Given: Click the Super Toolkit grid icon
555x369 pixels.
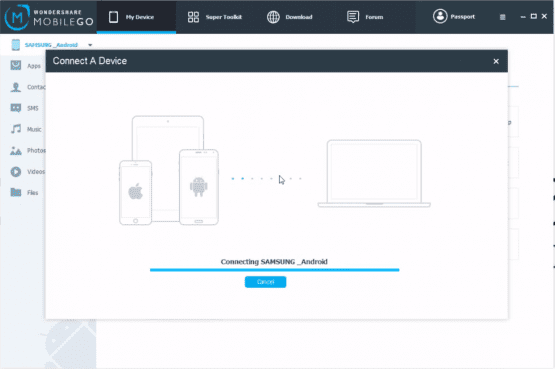Looking at the screenshot, I should (x=193, y=17).
